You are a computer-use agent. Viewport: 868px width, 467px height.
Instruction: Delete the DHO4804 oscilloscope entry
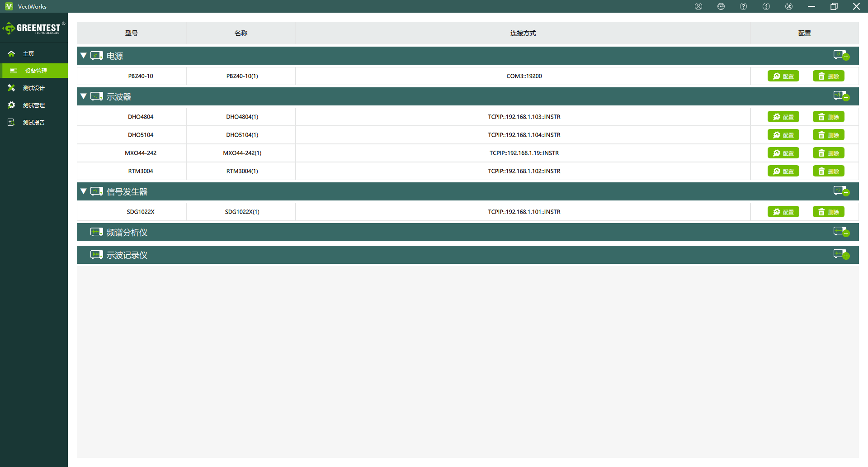[x=828, y=117]
